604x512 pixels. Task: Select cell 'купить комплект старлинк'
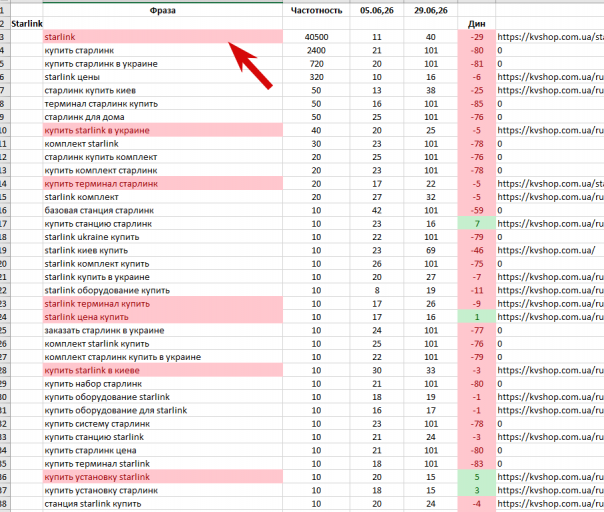[163, 170]
